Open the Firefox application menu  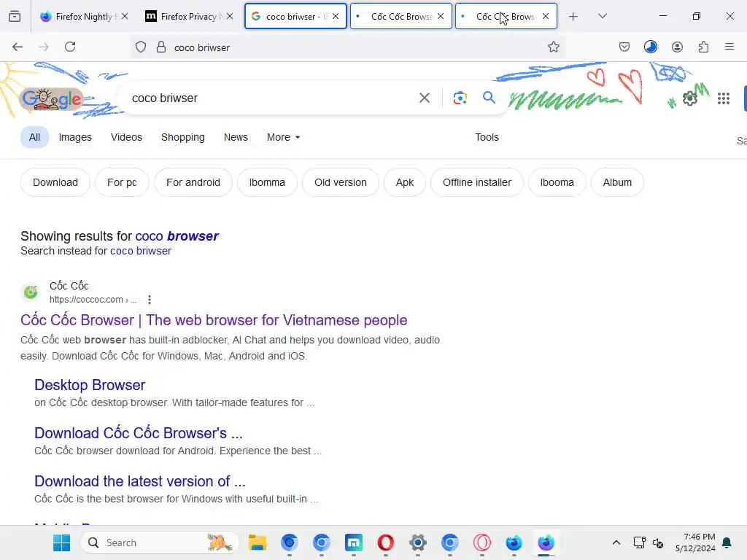[729, 47]
